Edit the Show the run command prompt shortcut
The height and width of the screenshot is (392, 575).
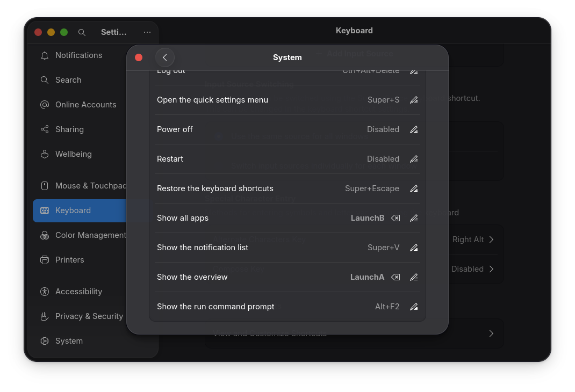[x=414, y=307]
